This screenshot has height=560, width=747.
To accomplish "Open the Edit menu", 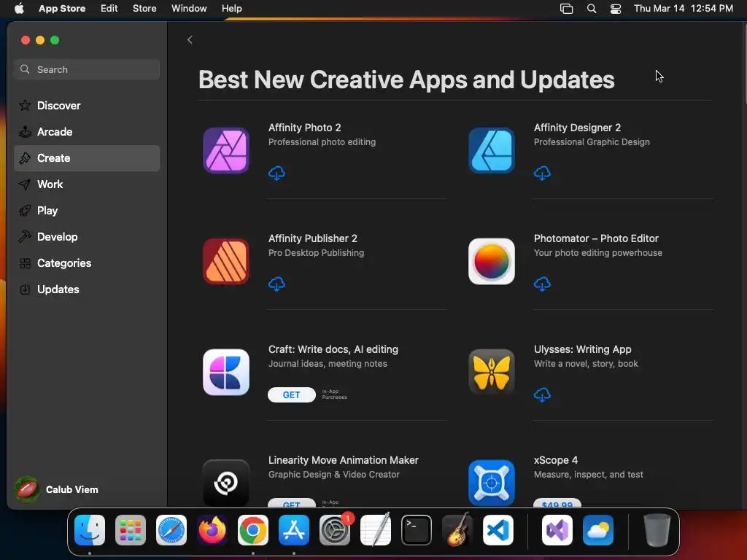I will [109, 8].
